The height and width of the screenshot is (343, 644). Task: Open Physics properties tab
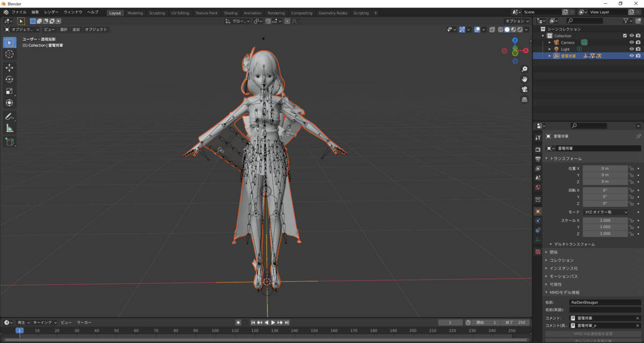point(538,221)
